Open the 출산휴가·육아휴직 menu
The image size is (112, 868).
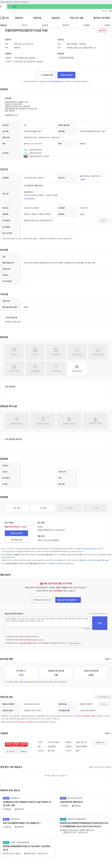pos(102,18)
